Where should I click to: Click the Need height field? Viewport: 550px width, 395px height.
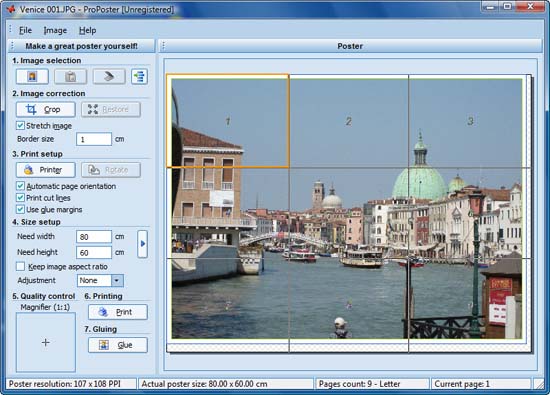tap(94, 253)
